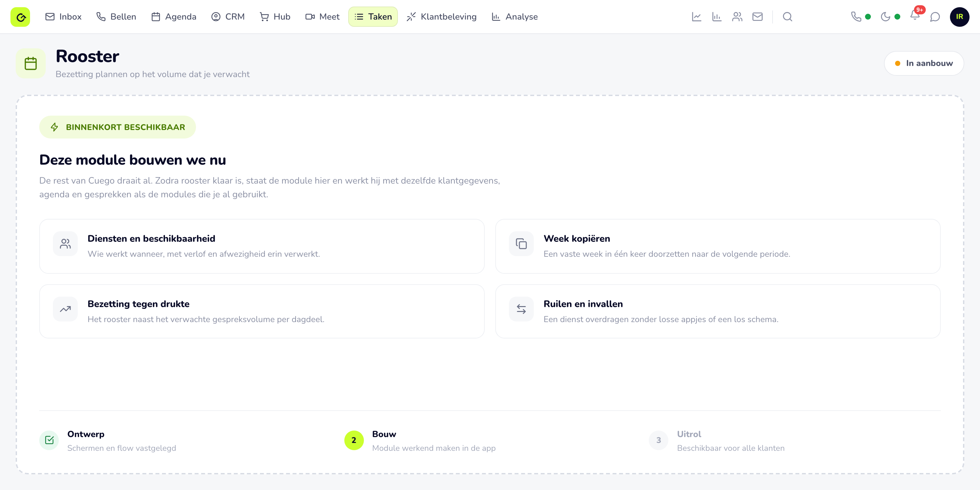Click 'Schermen en flow vastgelegd' text
Image resolution: width=980 pixels, height=490 pixels.
(x=122, y=448)
